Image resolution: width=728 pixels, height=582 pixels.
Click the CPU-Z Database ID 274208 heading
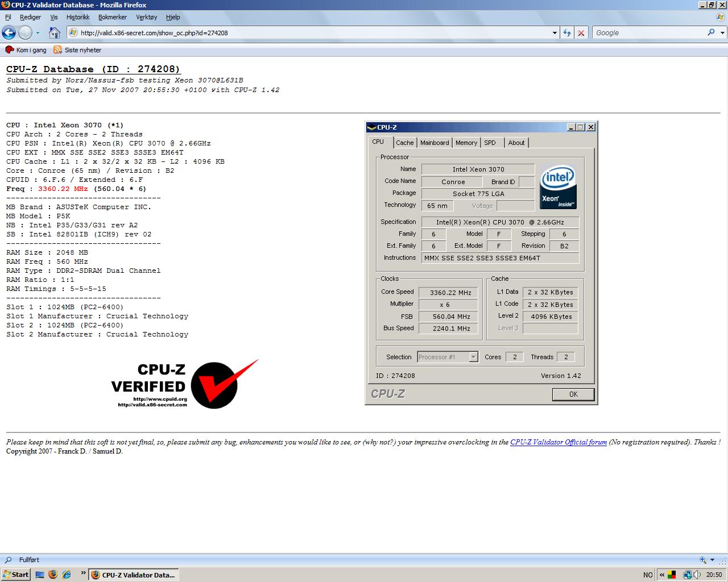tap(93, 69)
